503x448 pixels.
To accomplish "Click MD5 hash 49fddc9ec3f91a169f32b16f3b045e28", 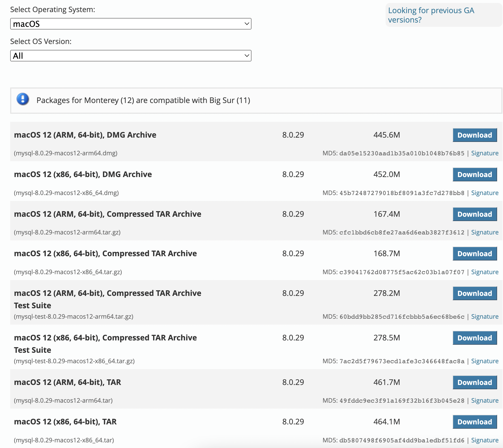I will [x=402, y=401].
